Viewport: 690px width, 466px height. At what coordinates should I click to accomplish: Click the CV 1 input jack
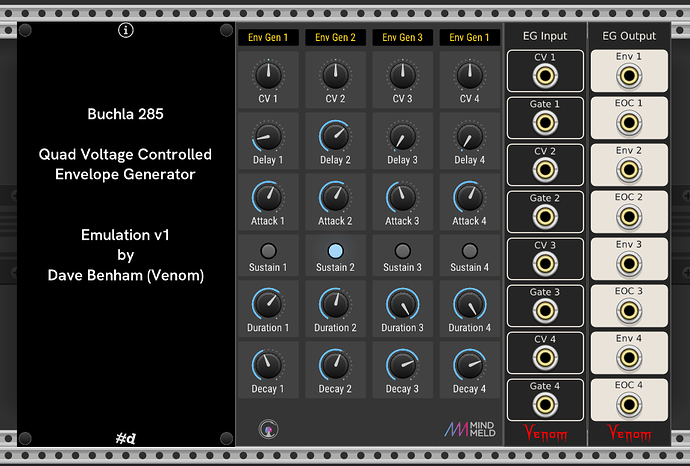pos(545,76)
